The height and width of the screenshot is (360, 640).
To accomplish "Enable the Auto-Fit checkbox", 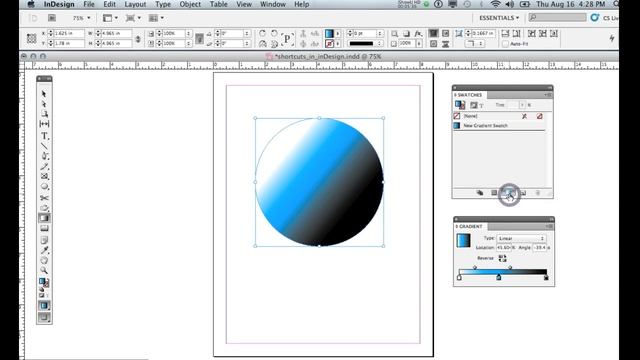I will (505, 44).
